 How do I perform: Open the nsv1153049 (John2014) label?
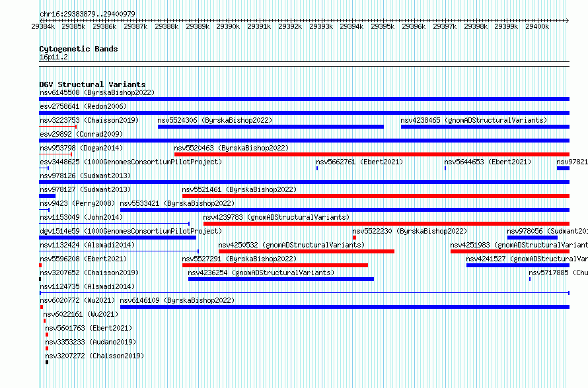pos(81,217)
